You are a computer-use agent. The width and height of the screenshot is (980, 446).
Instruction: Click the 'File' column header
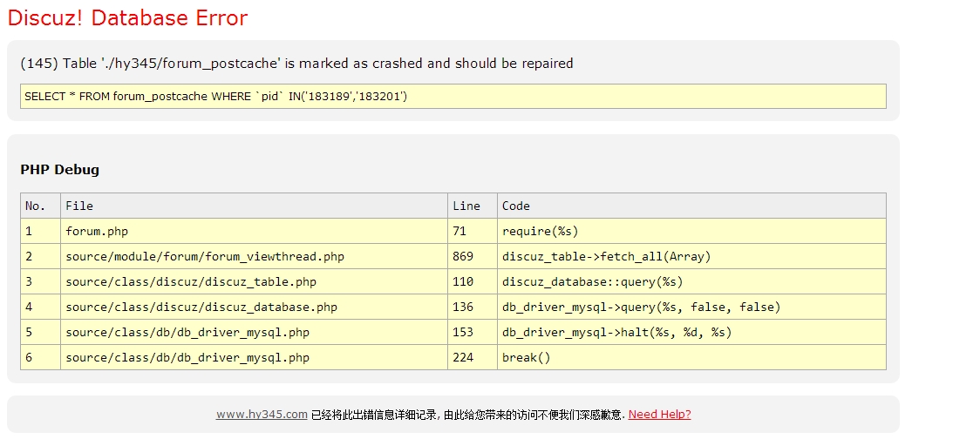[255, 206]
